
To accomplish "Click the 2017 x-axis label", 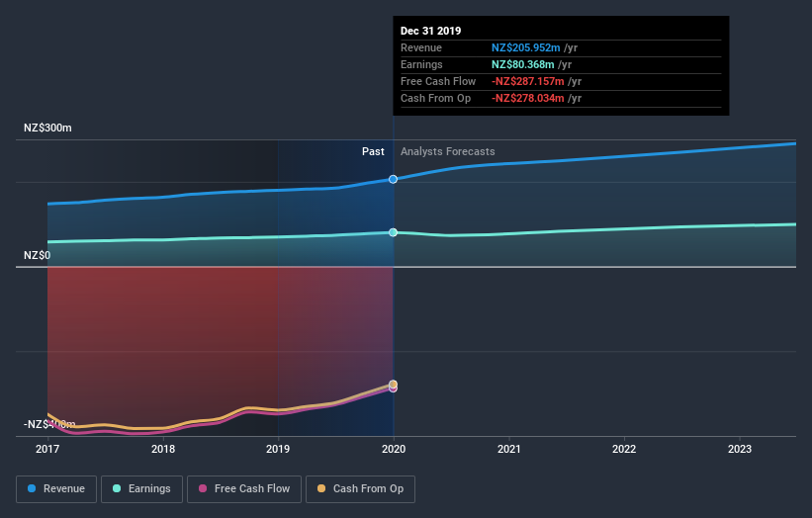I will pos(47,449).
